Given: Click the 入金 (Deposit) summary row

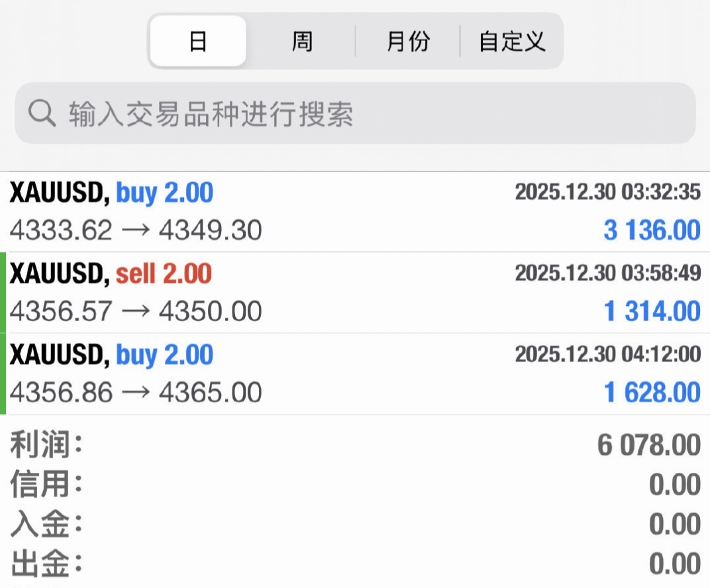Looking at the screenshot, I should click(x=355, y=524).
